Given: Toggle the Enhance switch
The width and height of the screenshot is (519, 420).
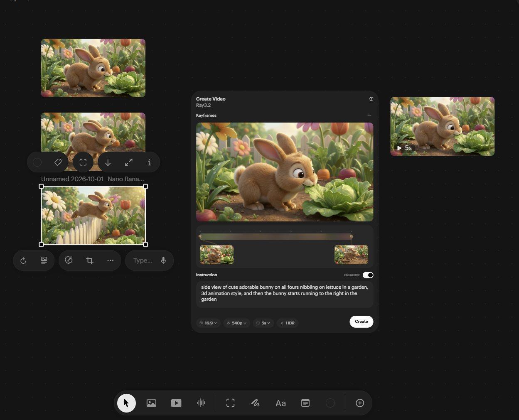Looking at the screenshot, I should click(368, 275).
